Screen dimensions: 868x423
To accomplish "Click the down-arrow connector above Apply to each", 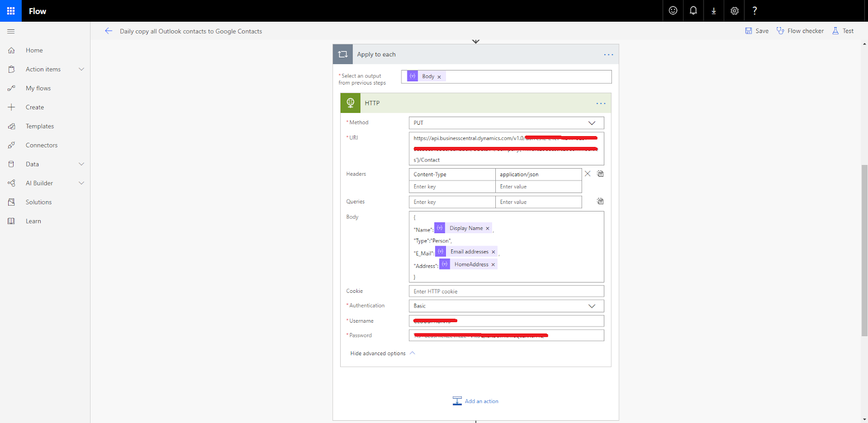I will [476, 41].
